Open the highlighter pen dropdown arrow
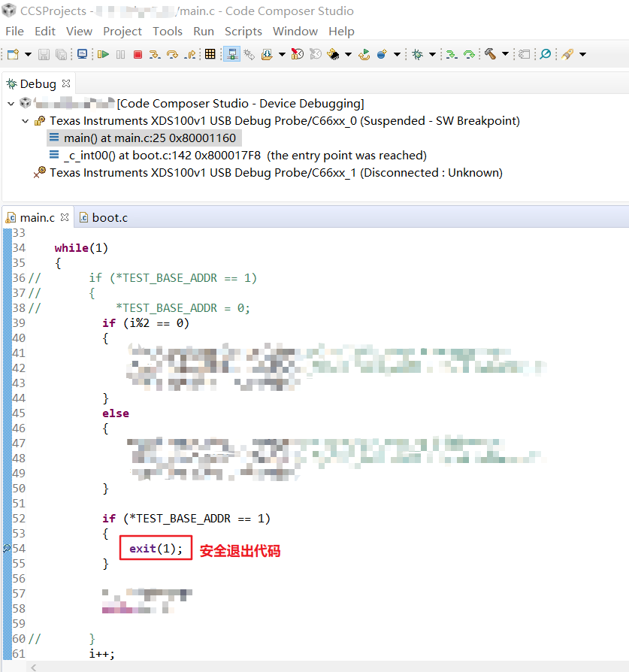This screenshot has height=672, width=629. 582,54
